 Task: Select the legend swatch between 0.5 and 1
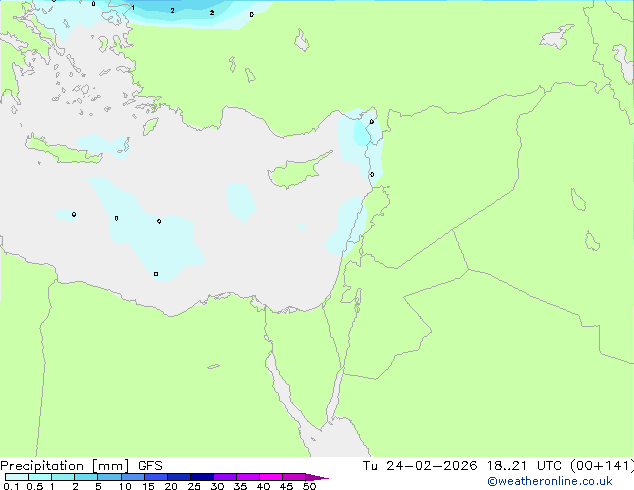tap(40, 477)
